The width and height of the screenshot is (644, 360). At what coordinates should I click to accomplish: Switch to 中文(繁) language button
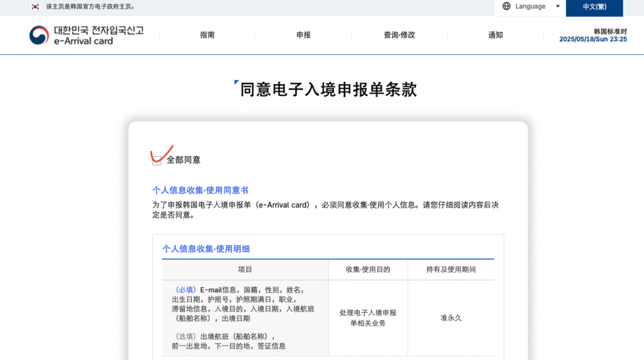click(594, 7)
